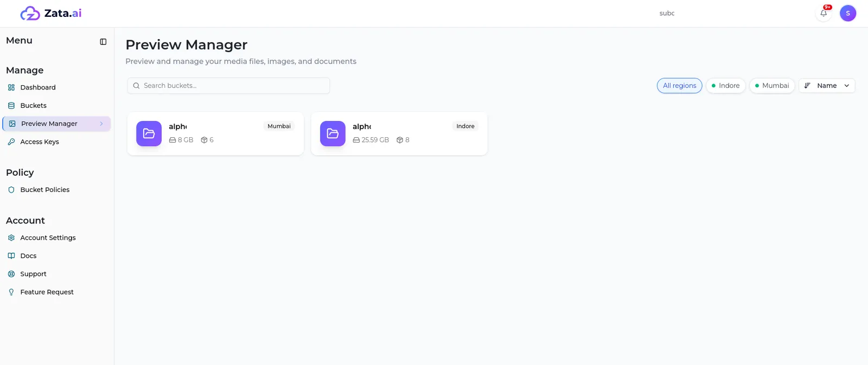
Task: Click the Support lifebuoy icon
Action: (x=11, y=274)
